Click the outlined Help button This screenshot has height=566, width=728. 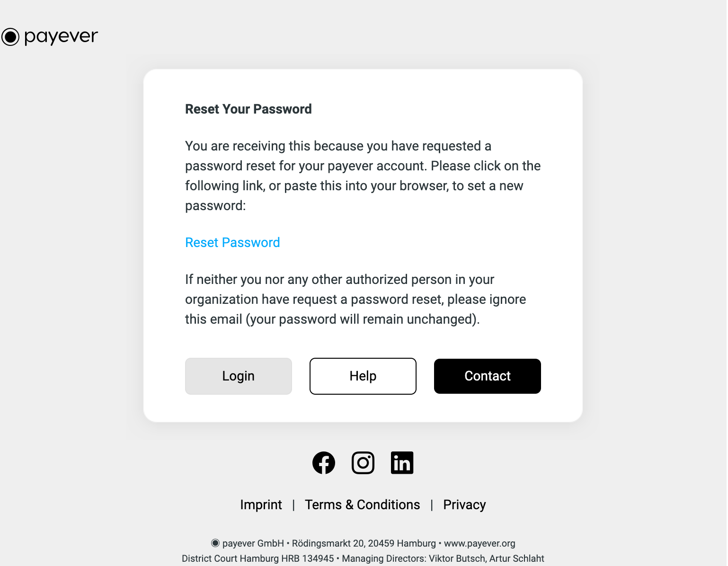363,376
